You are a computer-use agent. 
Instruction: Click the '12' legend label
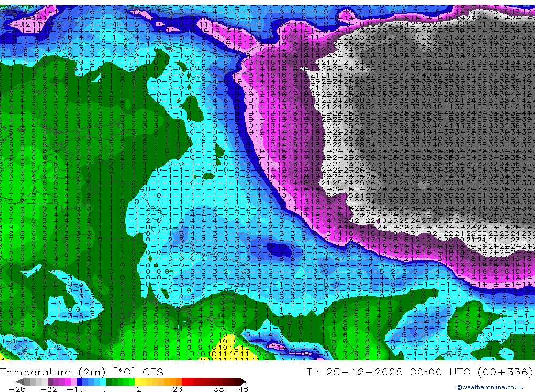click(x=136, y=389)
